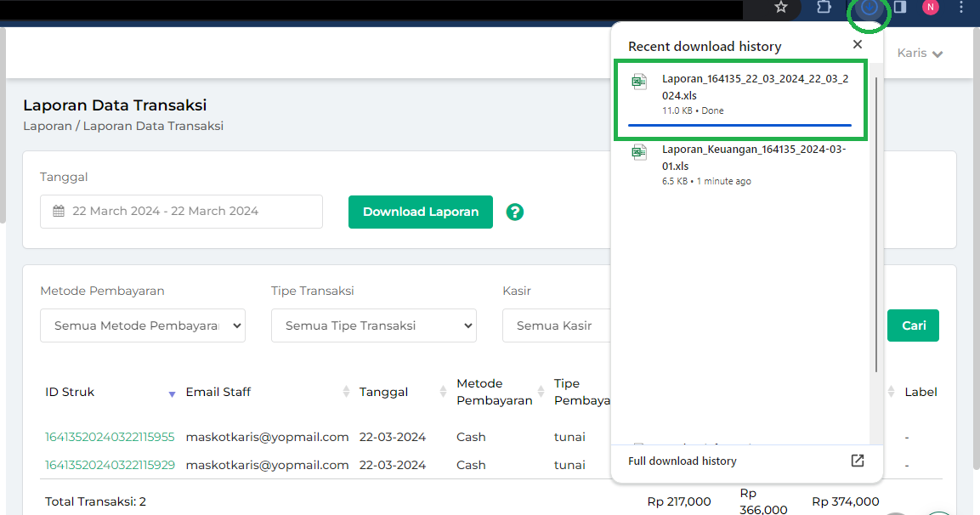
Task: Click the Tanggal date range input field
Action: click(181, 212)
